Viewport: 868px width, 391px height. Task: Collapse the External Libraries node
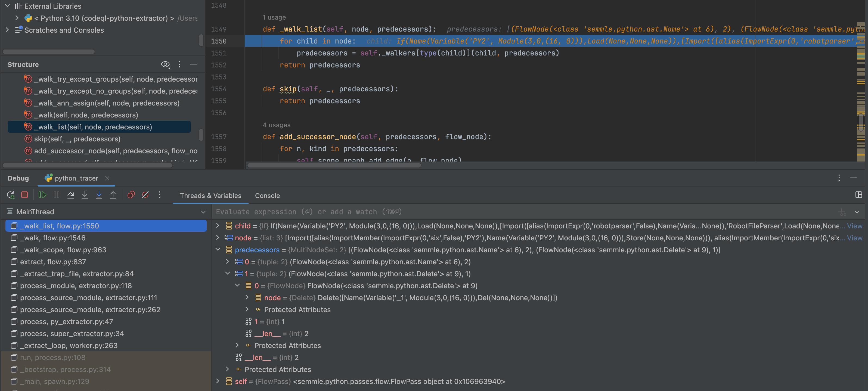click(x=7, y=6)
